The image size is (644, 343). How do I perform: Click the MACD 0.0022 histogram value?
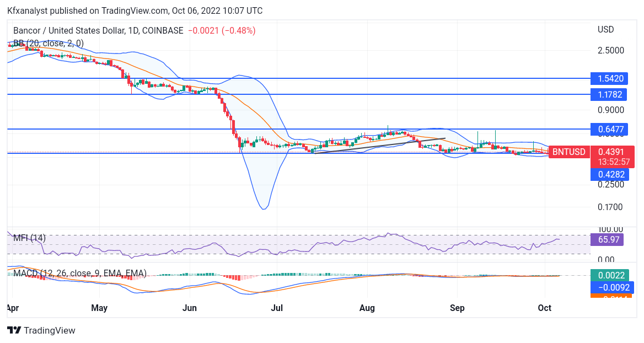point(610,275)
